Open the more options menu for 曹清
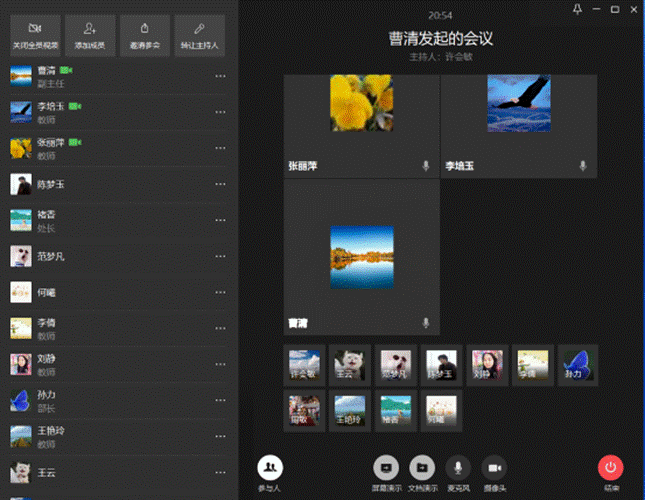The width and height of the screenshot is (645, 500). tap(220, 77)
